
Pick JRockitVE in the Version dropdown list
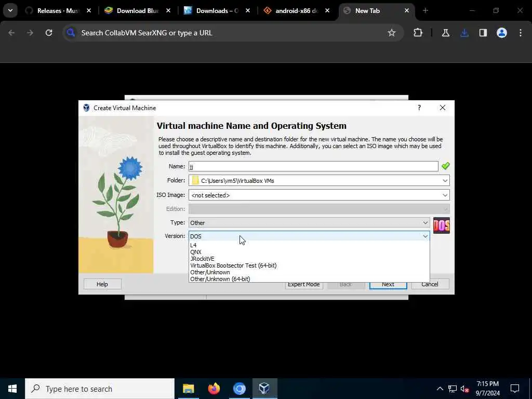(309, 259)
